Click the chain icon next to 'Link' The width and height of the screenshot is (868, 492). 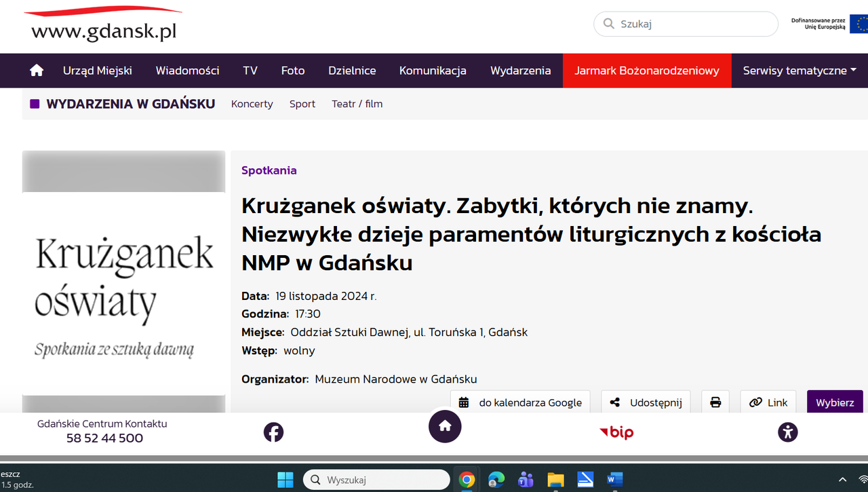[x=755, y=402]
